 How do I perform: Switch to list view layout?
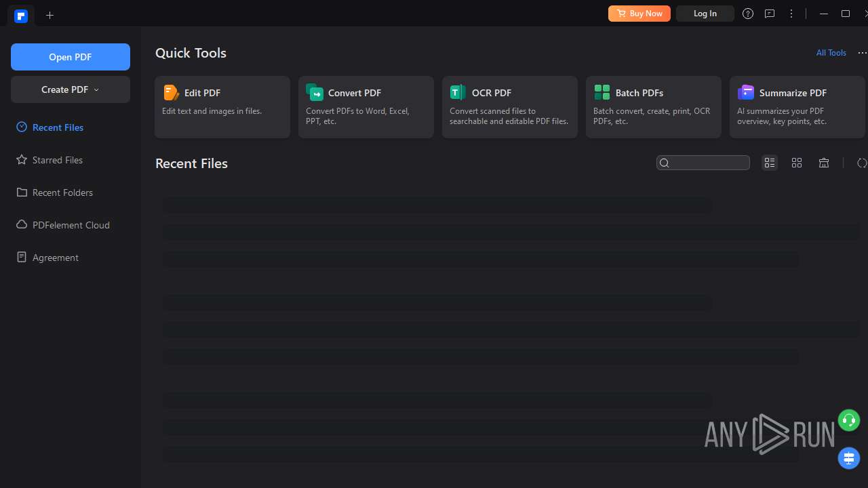pyautogui.click(x=770, y=163)
